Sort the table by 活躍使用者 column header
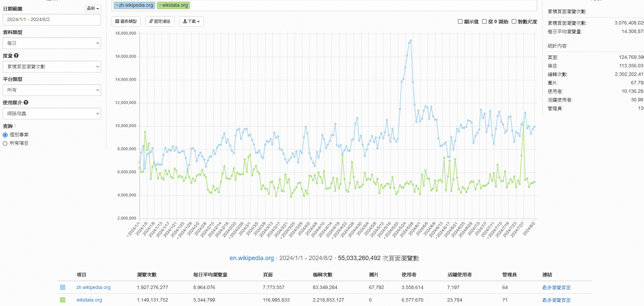 460,275
